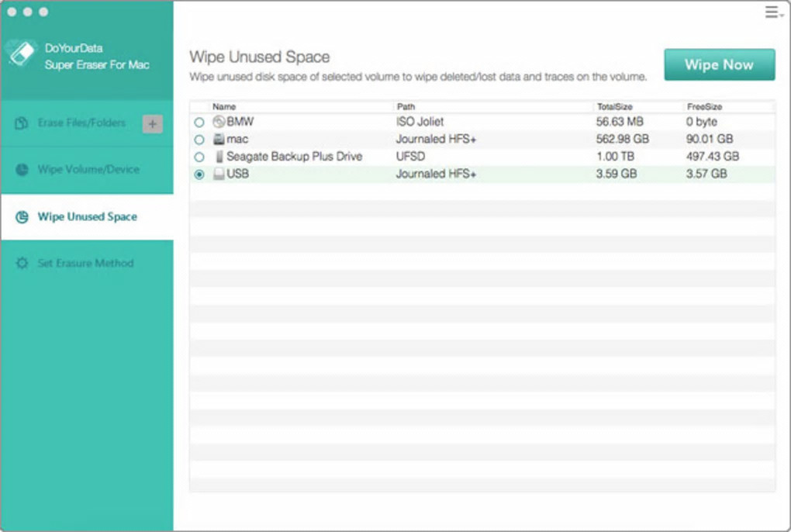Click the USB drive icon in list

tap(219, 174)
